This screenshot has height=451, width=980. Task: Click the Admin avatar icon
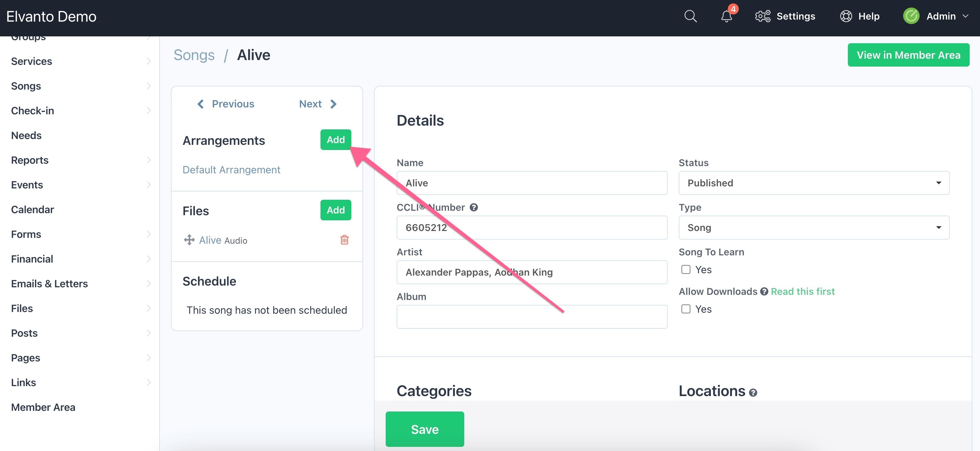click(x=911, y=16)
